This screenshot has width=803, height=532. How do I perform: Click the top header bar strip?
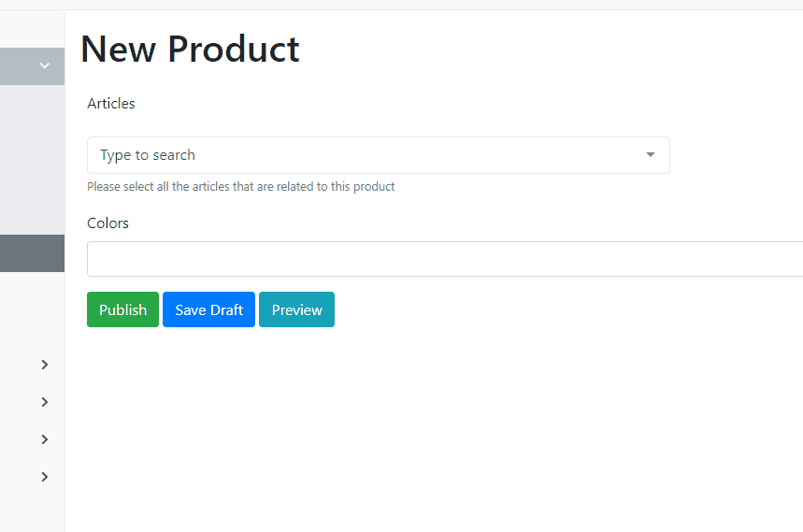402,5
